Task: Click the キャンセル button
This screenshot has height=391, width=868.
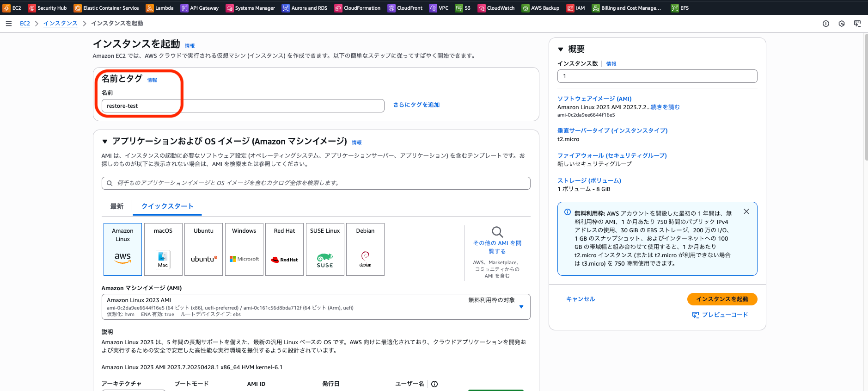Action: 581,299
